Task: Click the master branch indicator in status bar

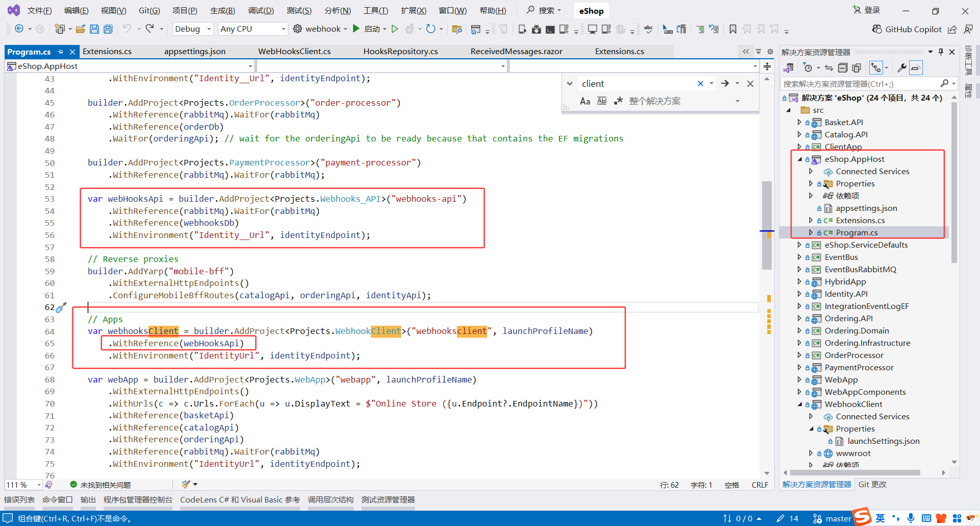Action: (x=832, y=518)
